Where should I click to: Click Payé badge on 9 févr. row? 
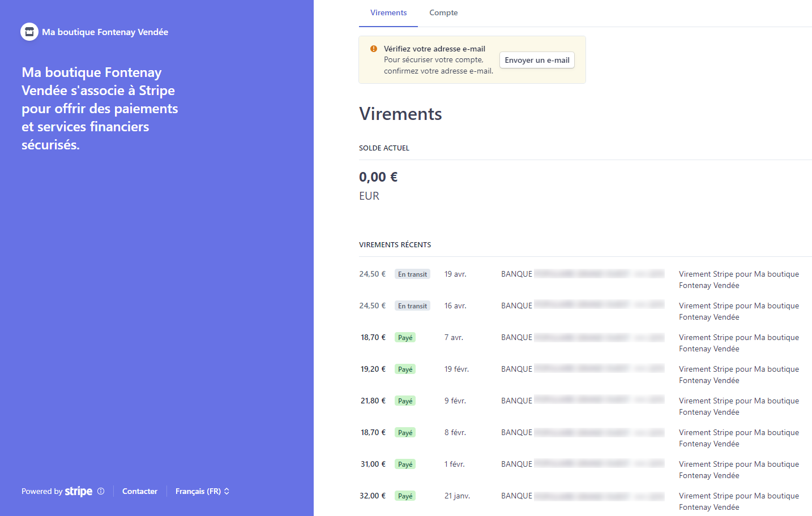(405, 401)
